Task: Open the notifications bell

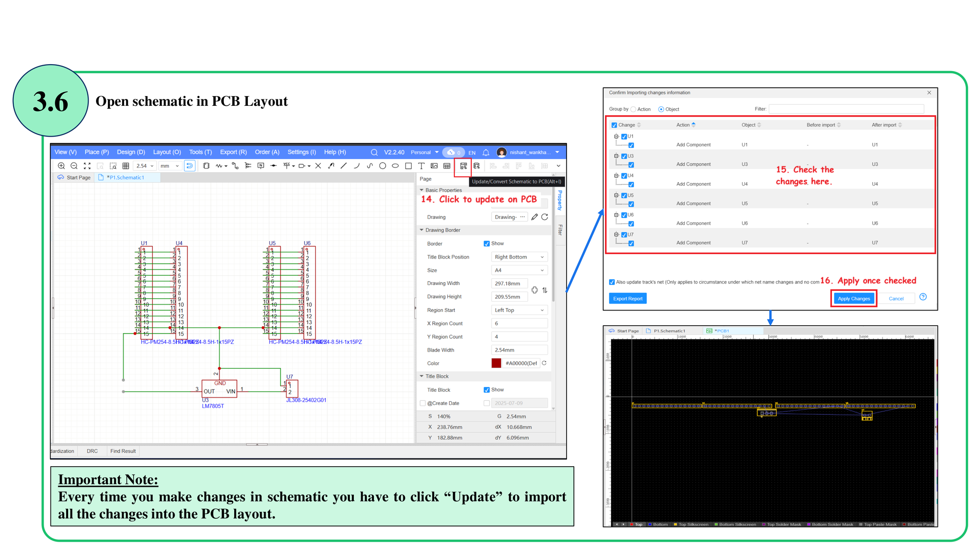Action: [x=486, y=152]
